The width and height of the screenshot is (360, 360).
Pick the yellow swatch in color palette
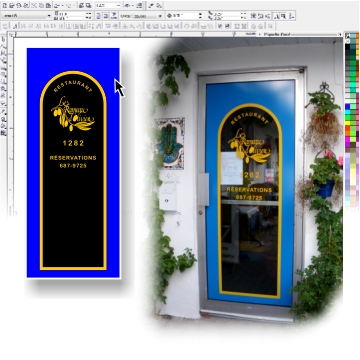coord(347,123)
